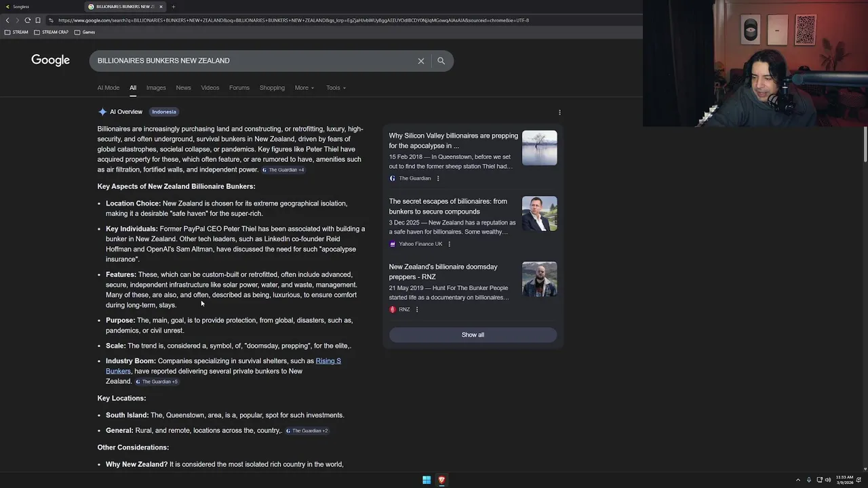Click the Google logo
Screen dimensions: 868x488
point(50,60)
